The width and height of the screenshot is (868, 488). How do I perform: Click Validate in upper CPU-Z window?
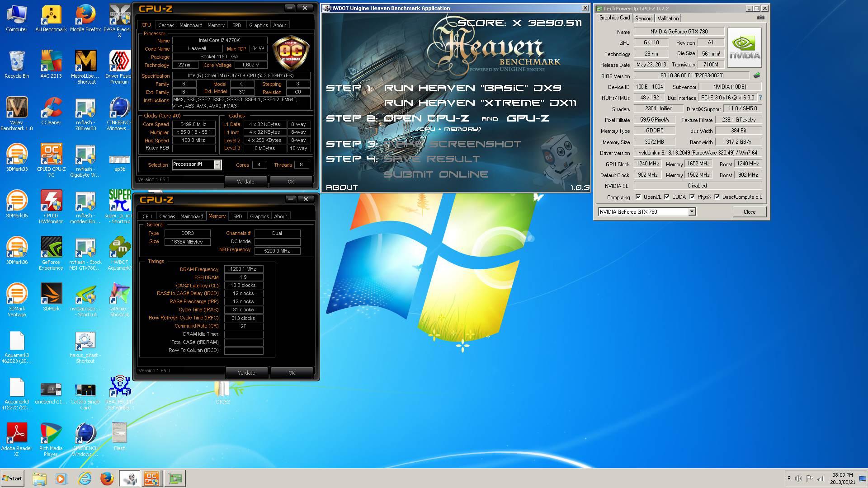coord(245,182)
